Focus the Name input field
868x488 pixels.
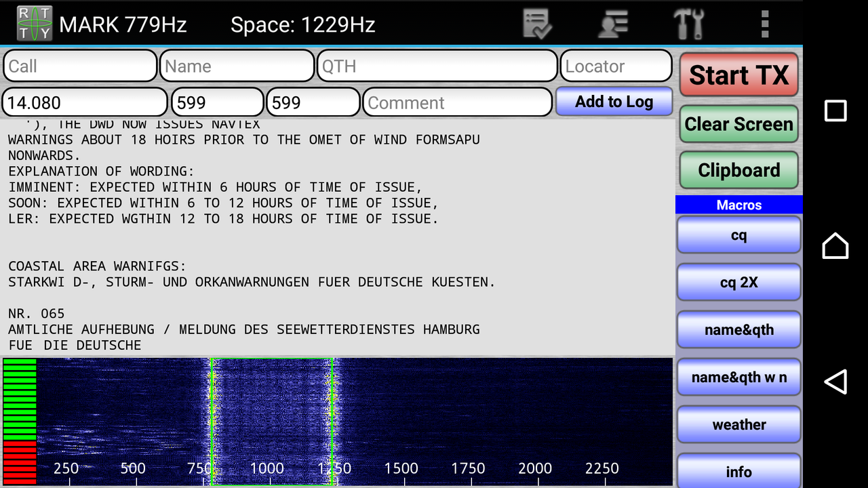pos(237,66)
